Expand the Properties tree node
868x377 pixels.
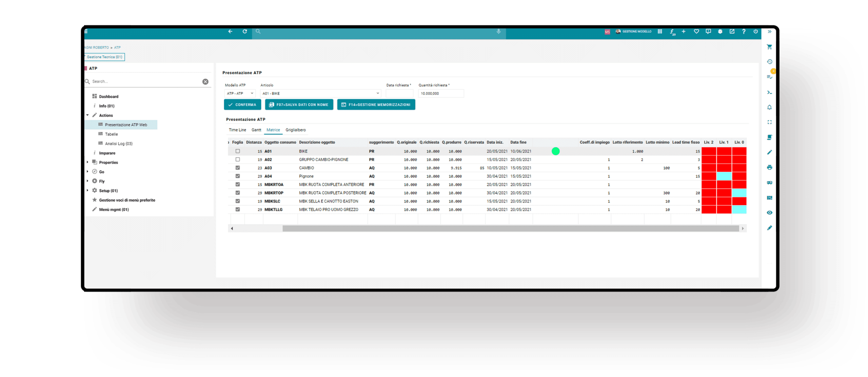tap(87, 162)
